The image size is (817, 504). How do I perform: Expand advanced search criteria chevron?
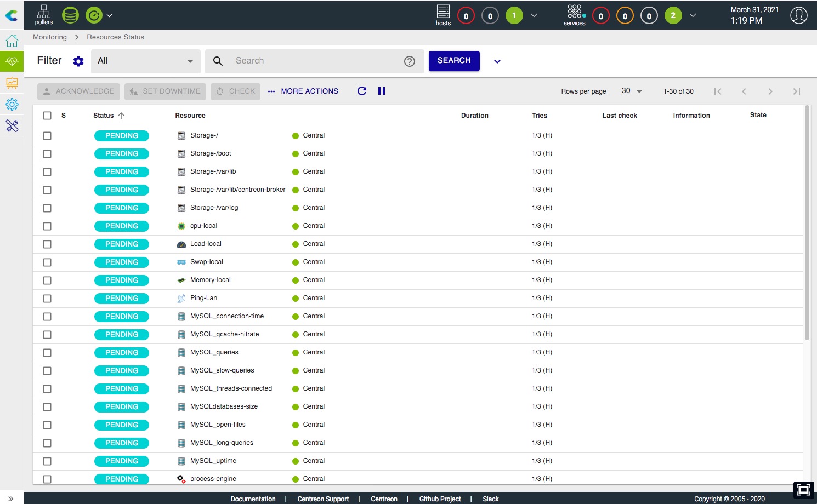click(497, 61)
